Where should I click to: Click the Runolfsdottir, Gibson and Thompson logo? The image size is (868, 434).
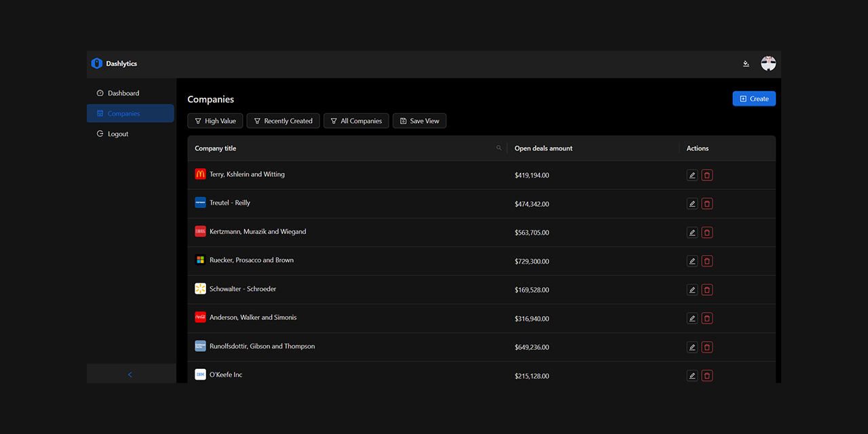coord(200,346)
